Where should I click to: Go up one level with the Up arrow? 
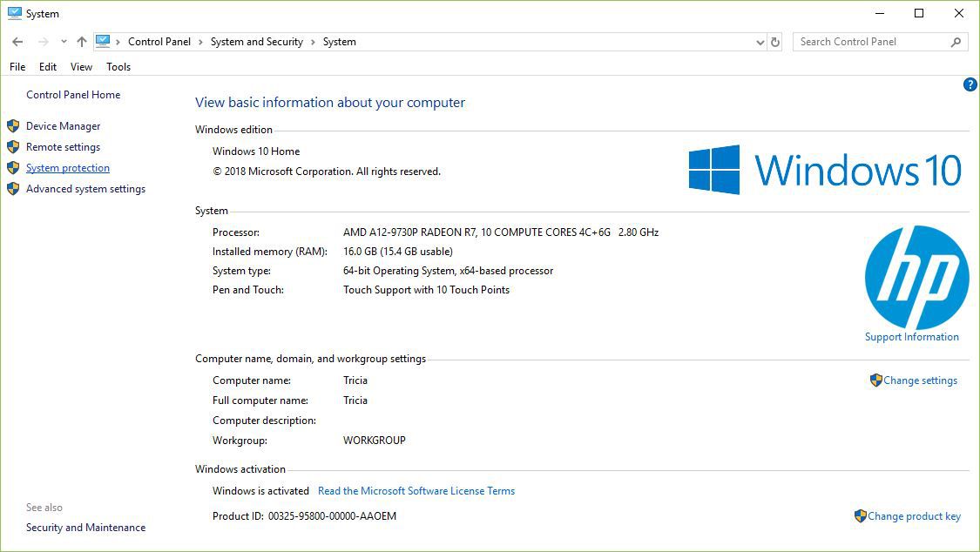coord(82,42)
